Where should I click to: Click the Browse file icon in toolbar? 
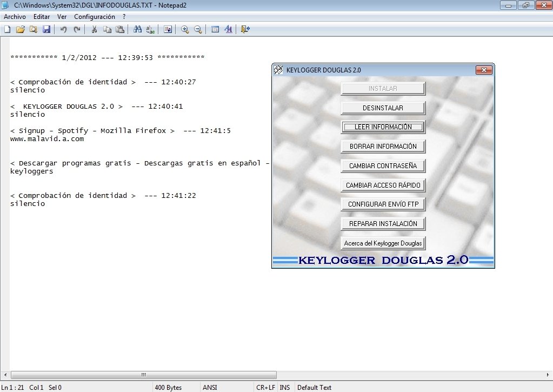point(34,30)
